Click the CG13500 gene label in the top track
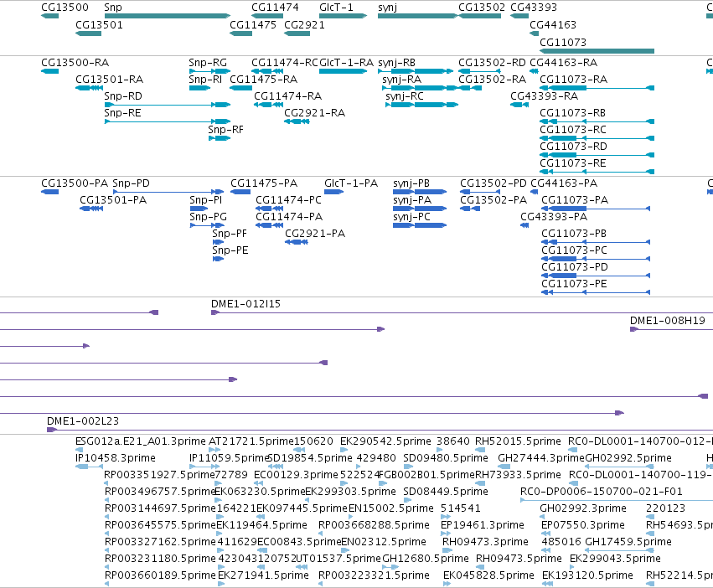The height and width of the screenshot is (588, 713). coord(65,8)
